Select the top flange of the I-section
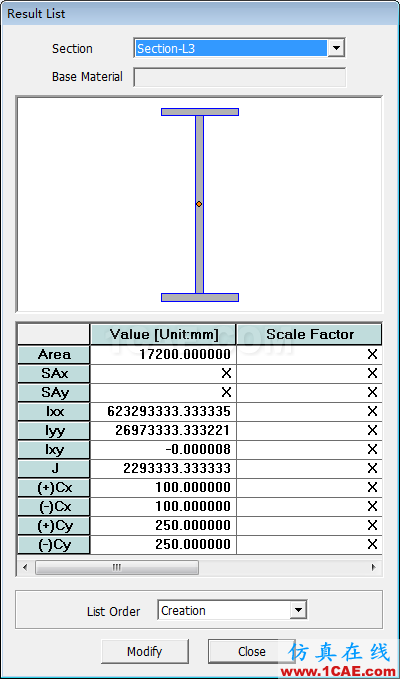The width and height of the screenshot is (400, 679). 200,112
